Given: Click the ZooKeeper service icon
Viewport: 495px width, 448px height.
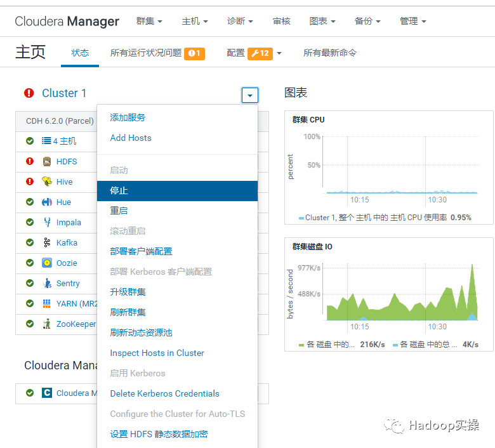Looking at the screenshot, I should 47,324.
